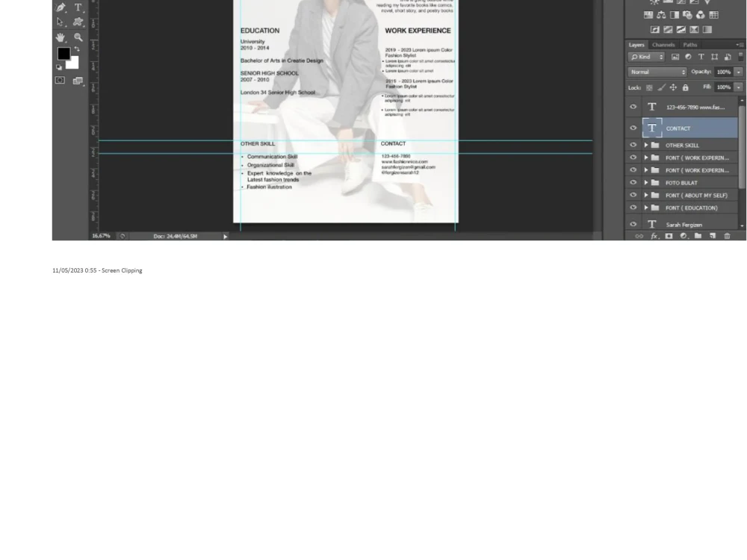Screen dimensions: 747x560
Task: Hide the FOTO BULAT group
Action: 633,182
